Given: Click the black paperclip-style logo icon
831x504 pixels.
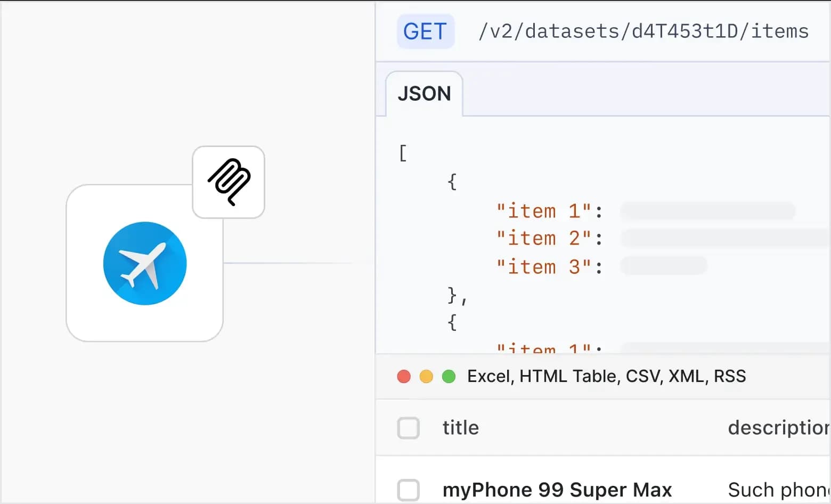Looking at the screenshot, I should (x=229, y=182).
